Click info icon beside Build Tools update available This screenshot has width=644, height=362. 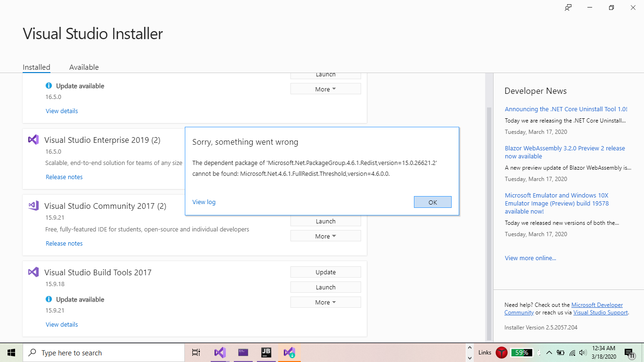coord(49,299)
